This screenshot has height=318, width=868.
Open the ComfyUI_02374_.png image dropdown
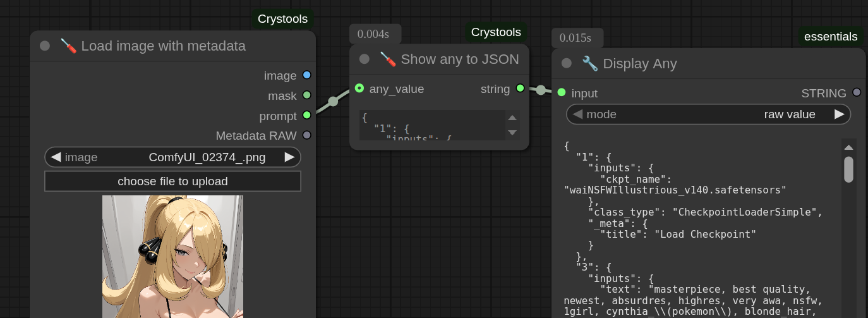click(x=172, y=157)
